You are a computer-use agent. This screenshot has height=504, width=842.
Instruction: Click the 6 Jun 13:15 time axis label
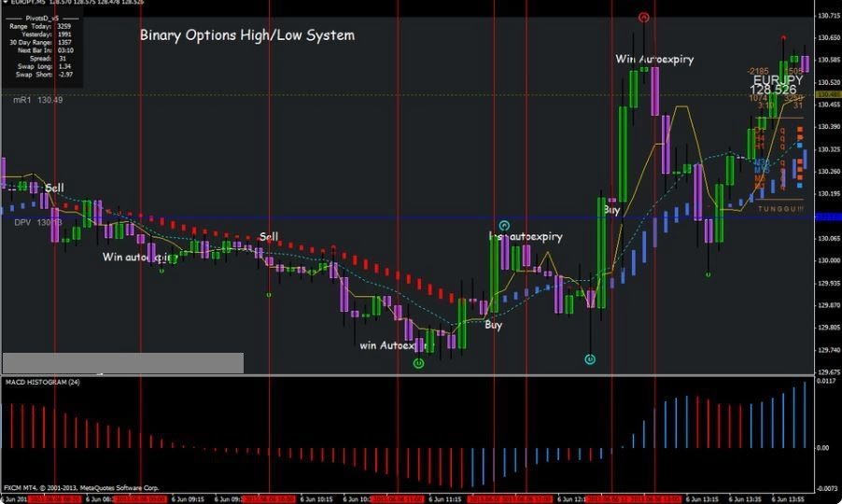(702, 499)
